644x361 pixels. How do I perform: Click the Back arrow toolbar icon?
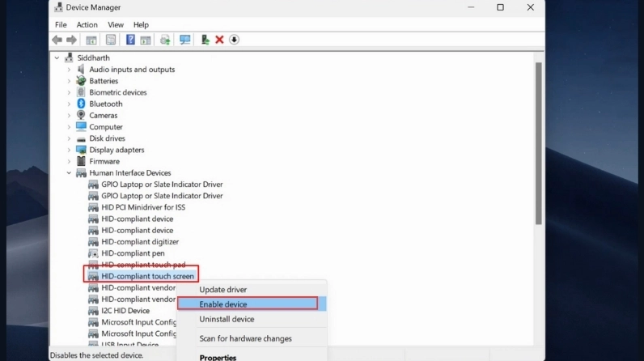[57, 40]
